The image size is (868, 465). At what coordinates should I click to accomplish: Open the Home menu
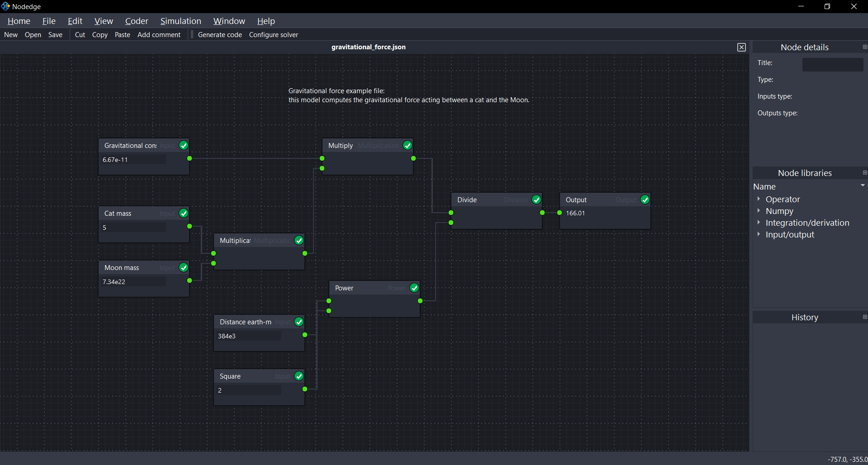coord(19,21)
